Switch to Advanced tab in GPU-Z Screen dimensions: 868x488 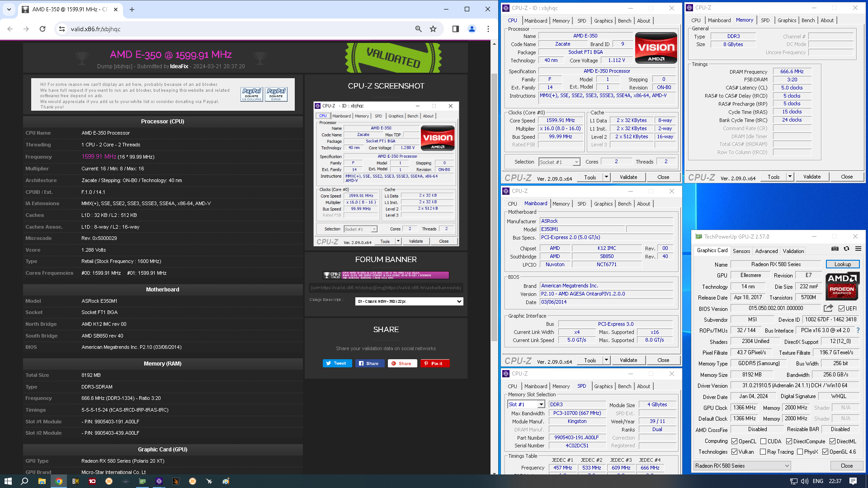pyautogui.click(x=766, y=251)
